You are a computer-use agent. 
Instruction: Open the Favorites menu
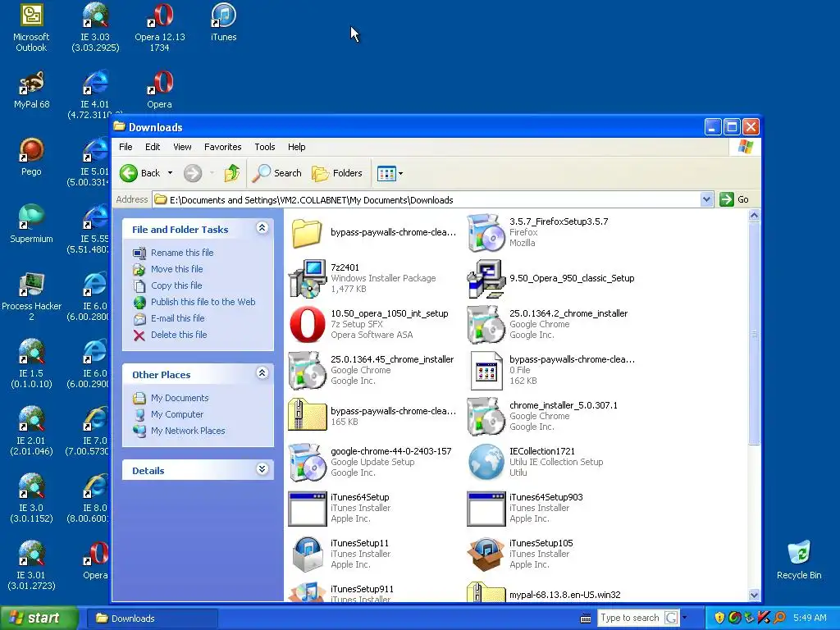coord(223,147)
